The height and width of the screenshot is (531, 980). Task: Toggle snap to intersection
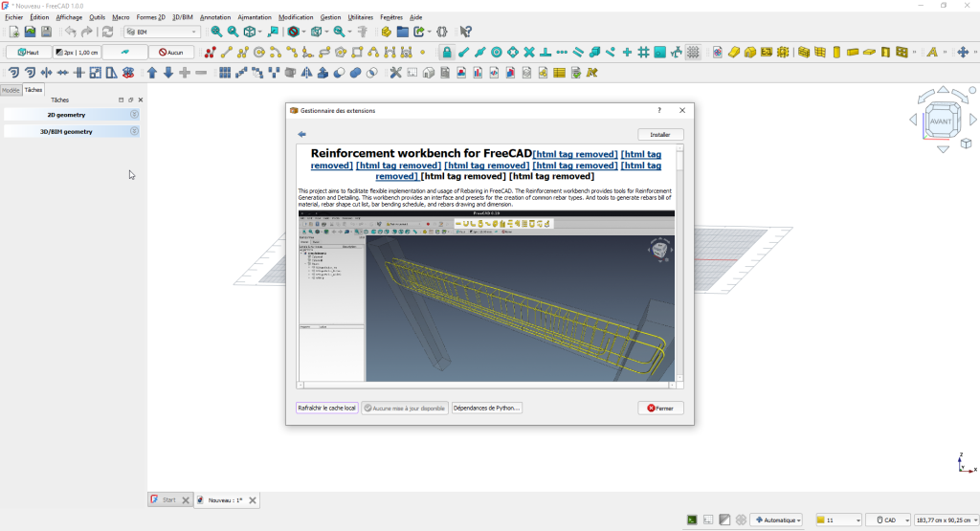point(528,53)
